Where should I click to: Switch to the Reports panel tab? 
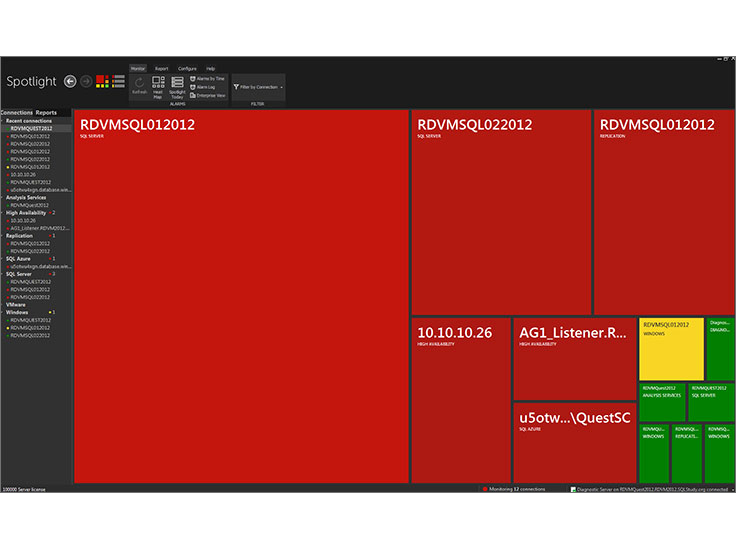[x=46, y=113]
